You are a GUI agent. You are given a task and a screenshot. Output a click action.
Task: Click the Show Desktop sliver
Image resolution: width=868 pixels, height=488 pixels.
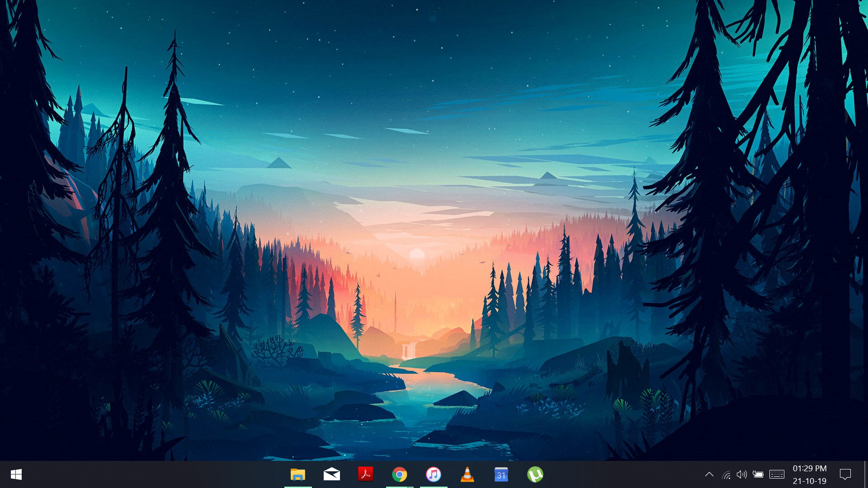(x=866, y=474)
